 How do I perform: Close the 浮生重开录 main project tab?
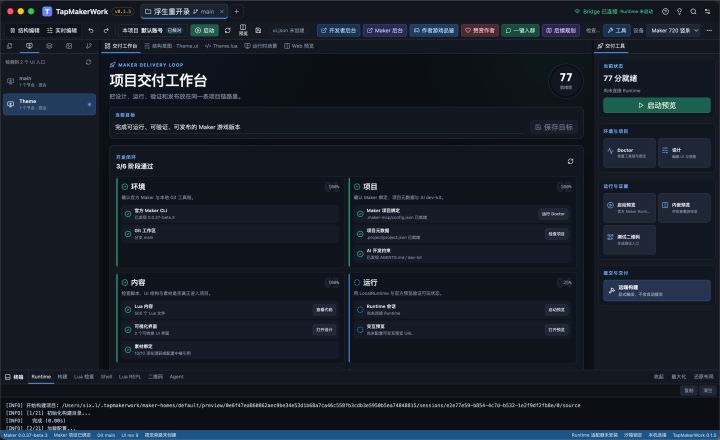point(222,11)
